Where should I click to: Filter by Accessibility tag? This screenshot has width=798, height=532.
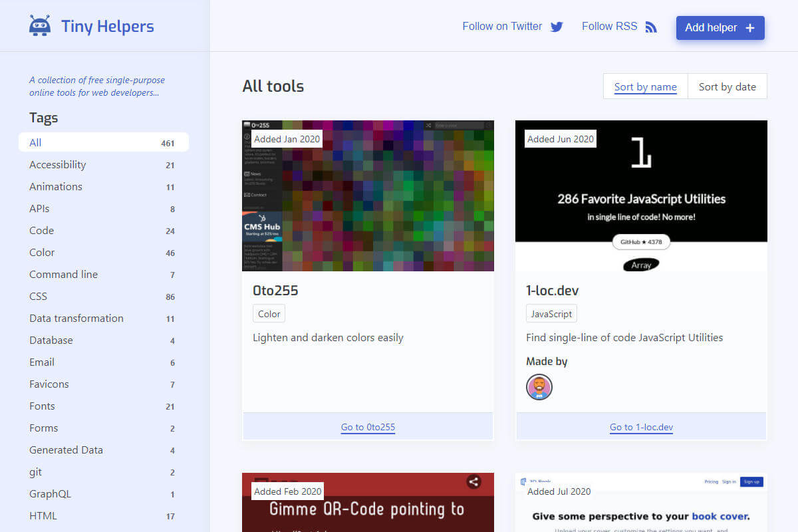(x=104, y=165)
